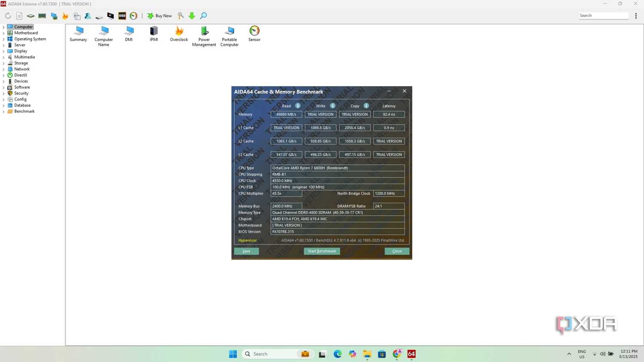
Task: Click the Read column info icon
Action: coord(298,106)
